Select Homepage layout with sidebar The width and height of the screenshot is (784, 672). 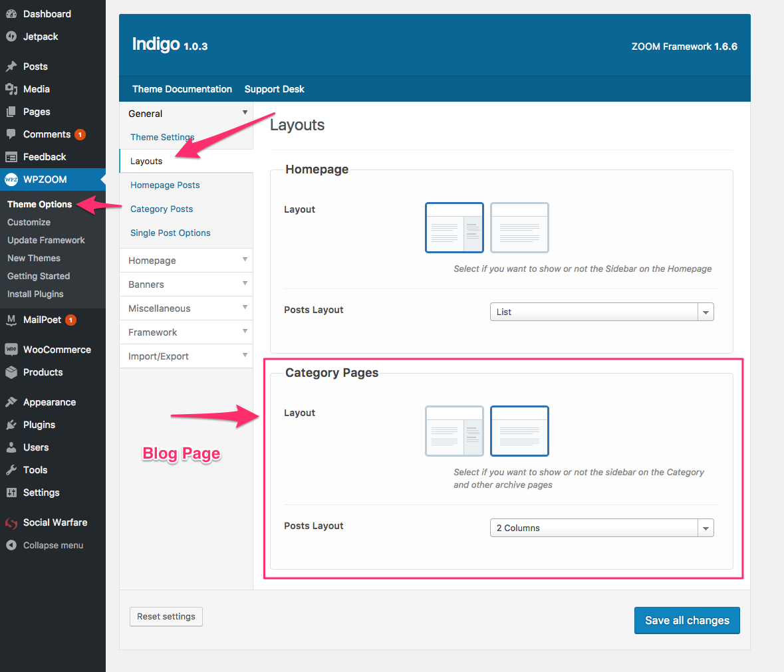coord(454,227)
